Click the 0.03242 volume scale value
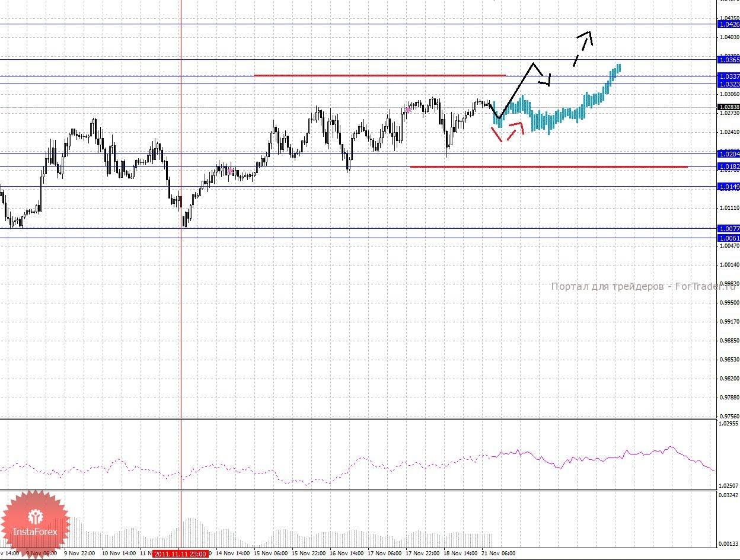 coord(729,495)
